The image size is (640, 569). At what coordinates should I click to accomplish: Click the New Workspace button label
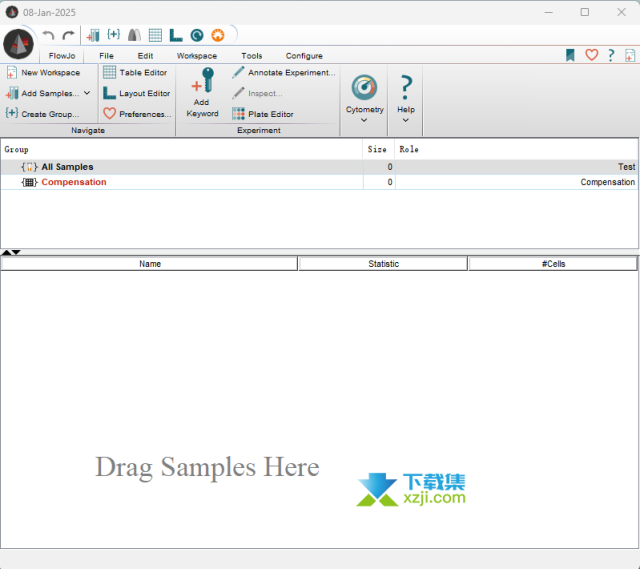pyautogui.click(x=51, y=73)
